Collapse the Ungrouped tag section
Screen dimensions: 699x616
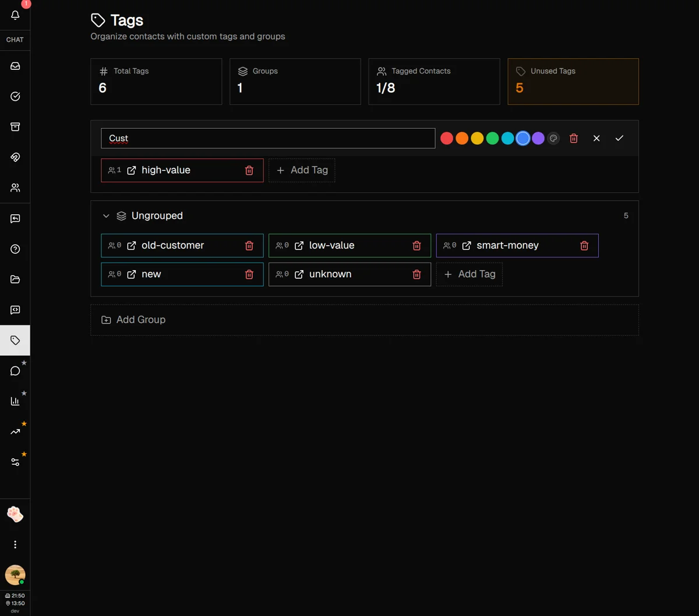(106, 215)
